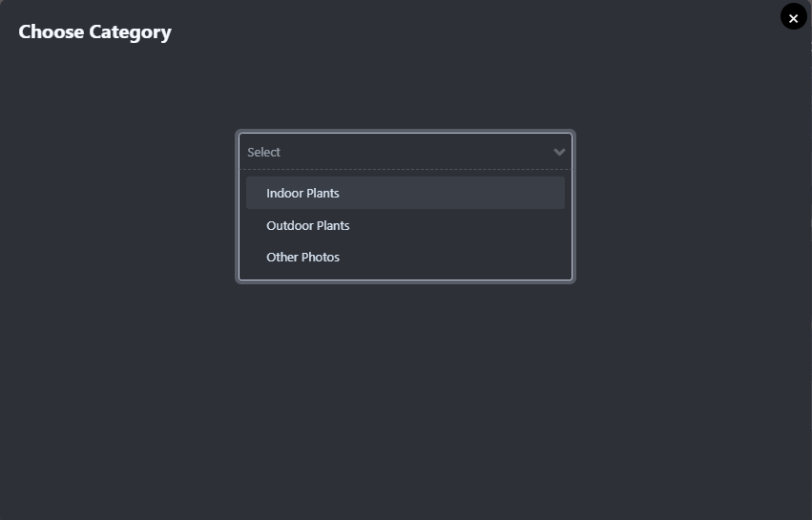This screenshot has height=520, width=812.
Task: Choose Outdoor Plants from the list
Action: [x=307, y=226]
